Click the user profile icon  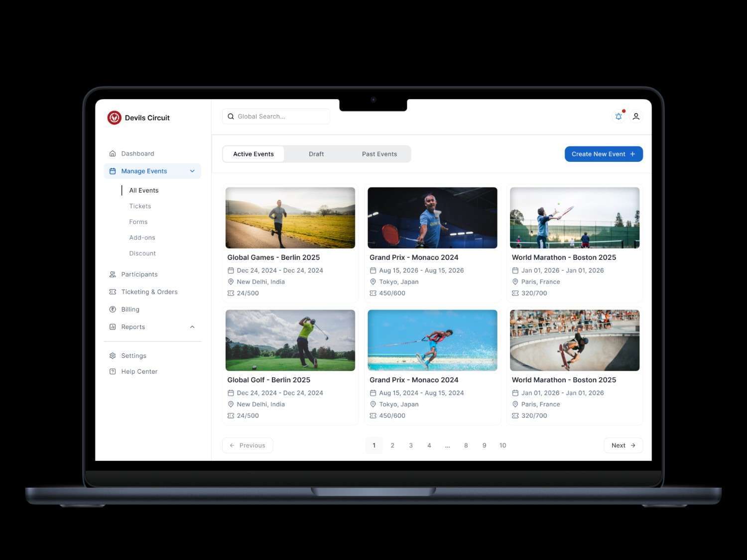(x=636, y=116)
